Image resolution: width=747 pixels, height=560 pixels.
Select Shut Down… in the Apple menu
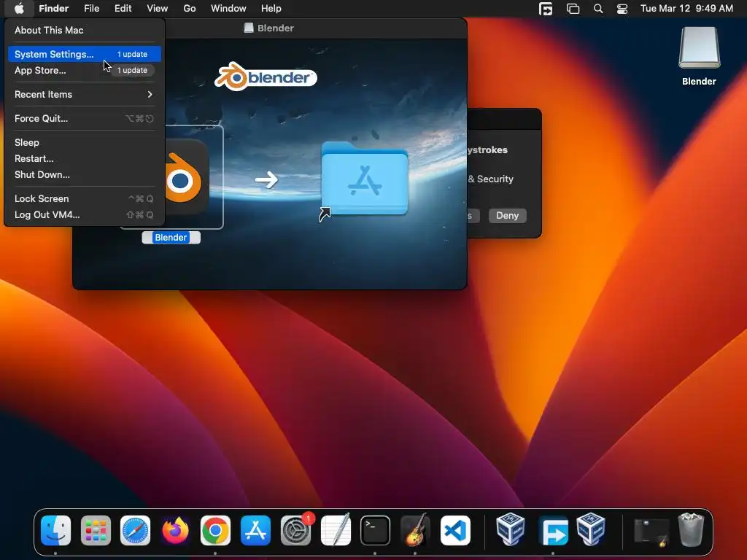point(85,174)
